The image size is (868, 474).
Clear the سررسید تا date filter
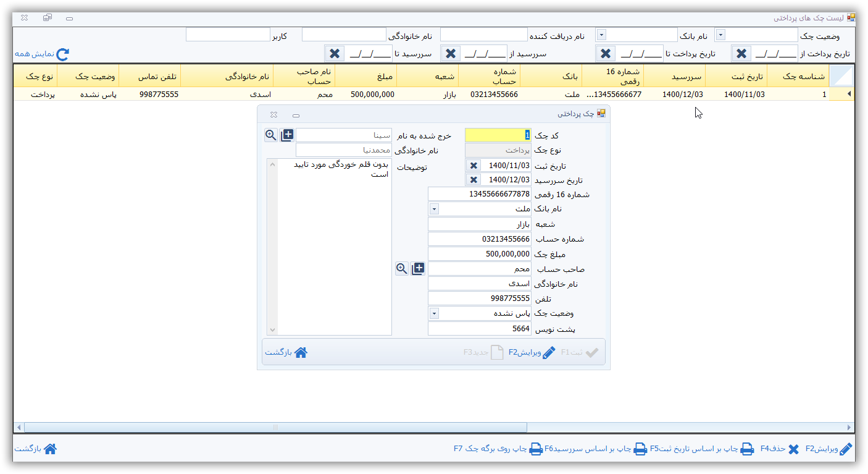[x=335, y=54]
